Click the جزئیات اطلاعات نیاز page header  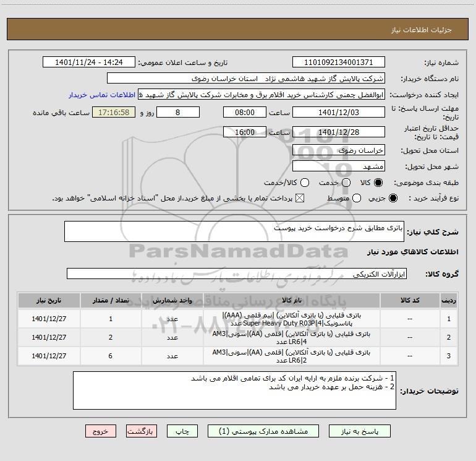point(422,30)
